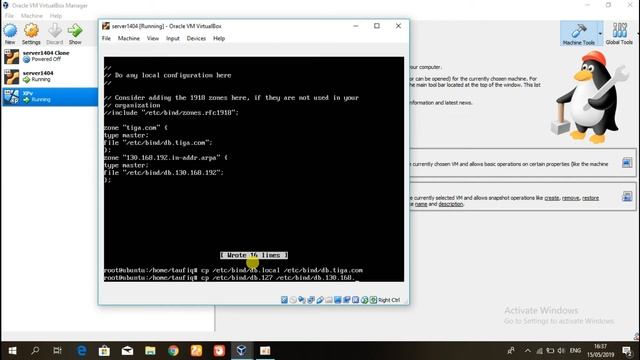Screen dimensions: 640x360
Task: Open Settings in the VirtualBox Manager toolbar
Action: (x=31, y=34)
